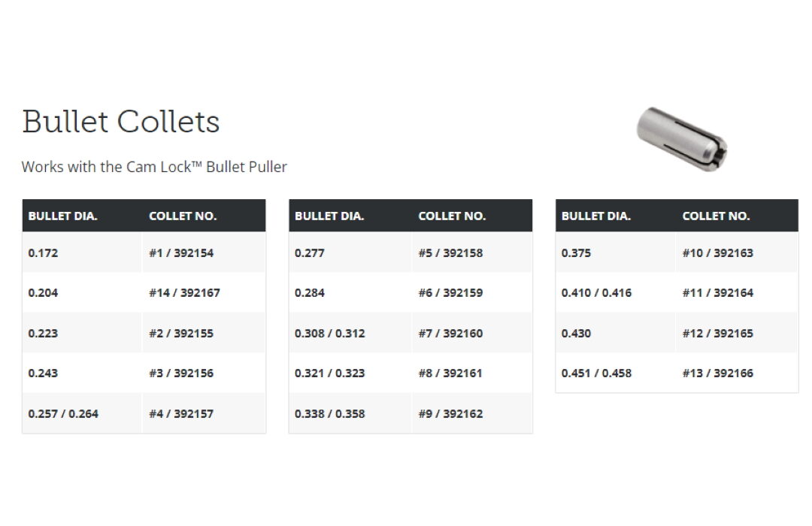Click the bullet collet product image
Image resolution: width=812 pixels, height=526 pixels.
coord(682,139)
